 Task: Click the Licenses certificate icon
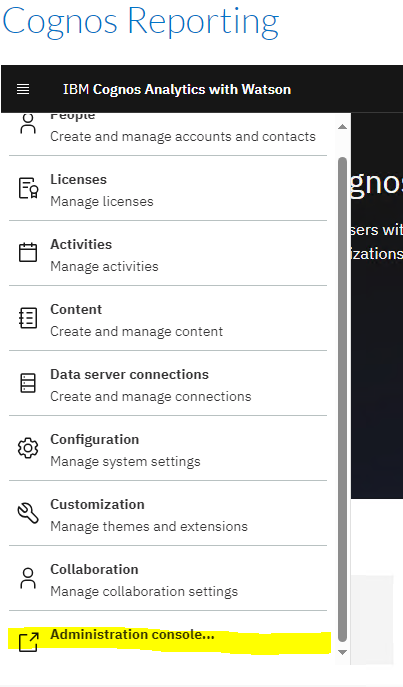[x=28, y=188]
